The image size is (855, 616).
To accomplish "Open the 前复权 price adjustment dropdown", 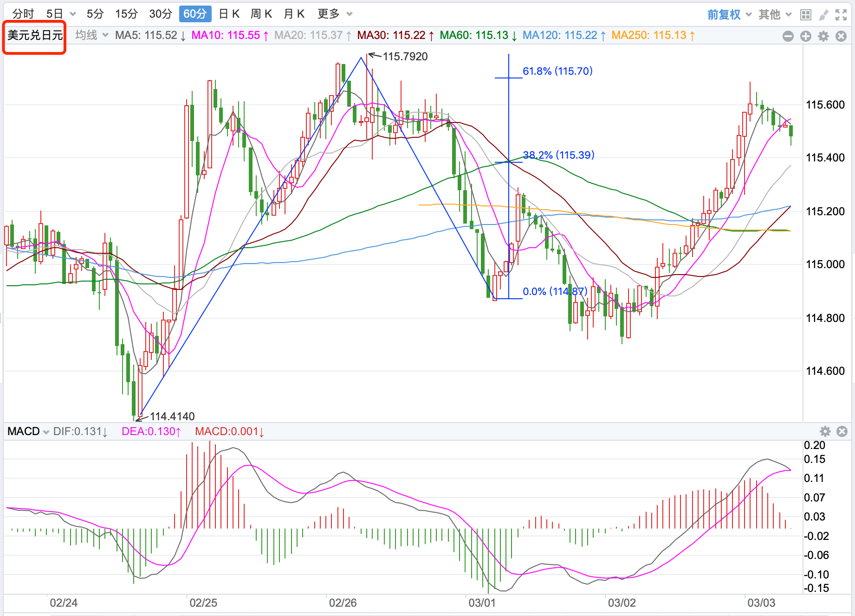I will 729,15.
